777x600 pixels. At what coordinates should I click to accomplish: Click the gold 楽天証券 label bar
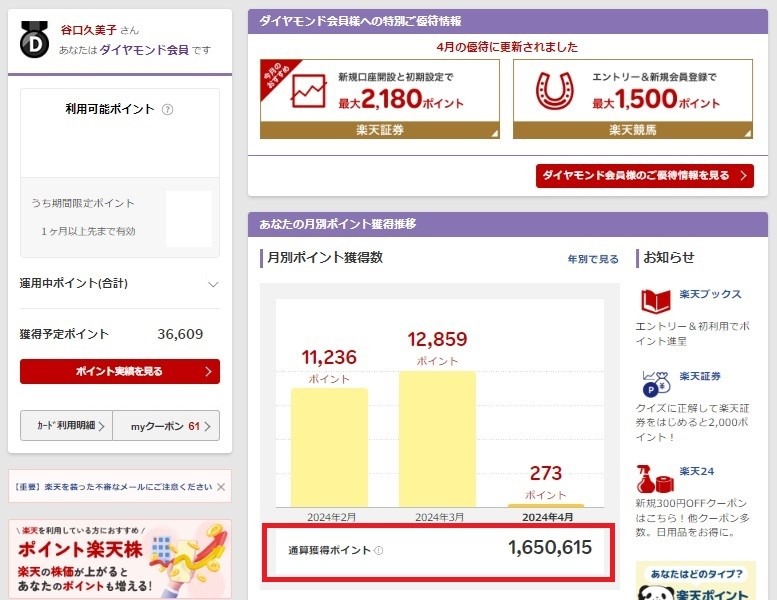pyautogui.click(x=380, y=130)
